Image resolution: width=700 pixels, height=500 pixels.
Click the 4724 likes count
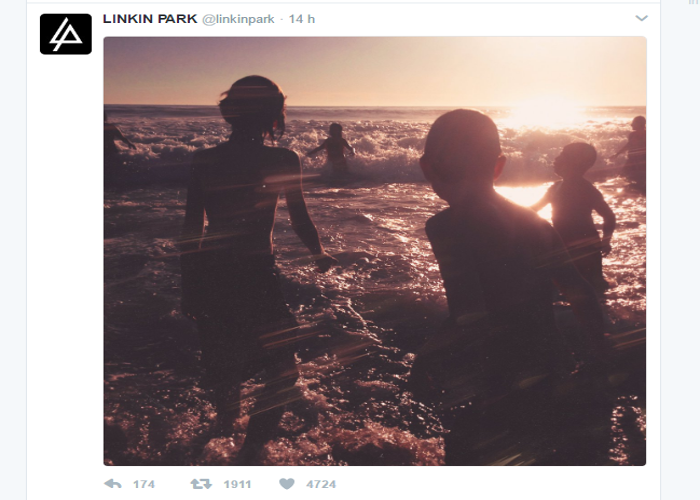pyautogui.click(x=321, y=484)
